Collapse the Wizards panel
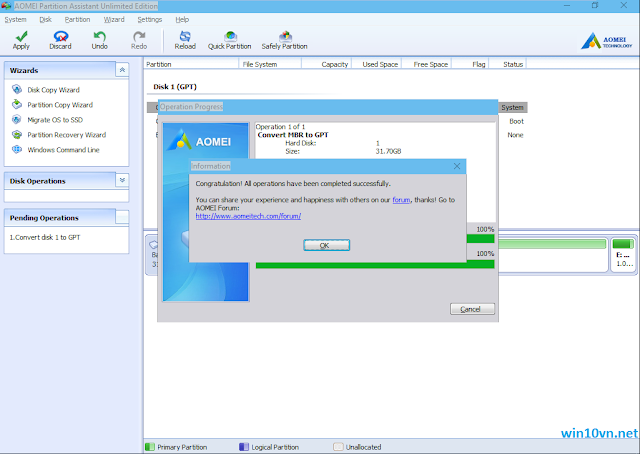The height and width of the screenshot is (454, 640). tap(122, 70)
